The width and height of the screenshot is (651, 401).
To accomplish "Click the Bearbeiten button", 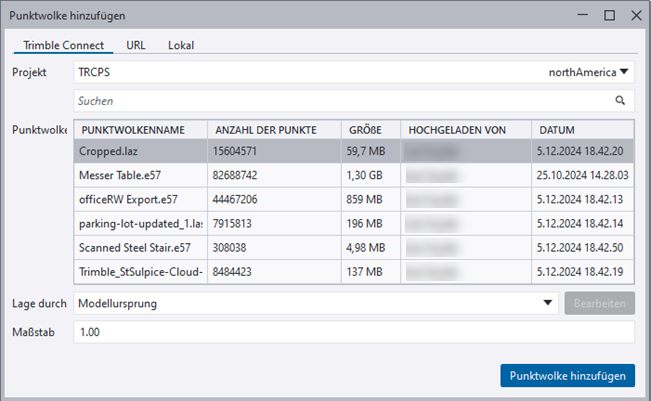I will [599, 303].
